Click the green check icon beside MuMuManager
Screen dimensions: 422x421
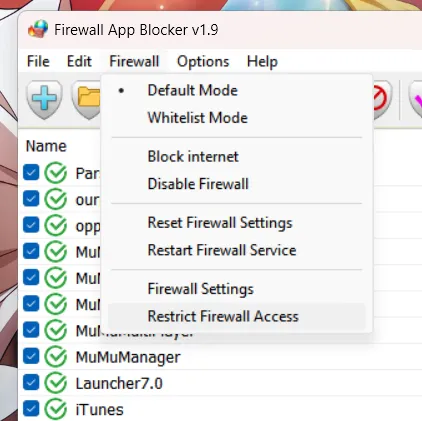[x=55, y=357]
